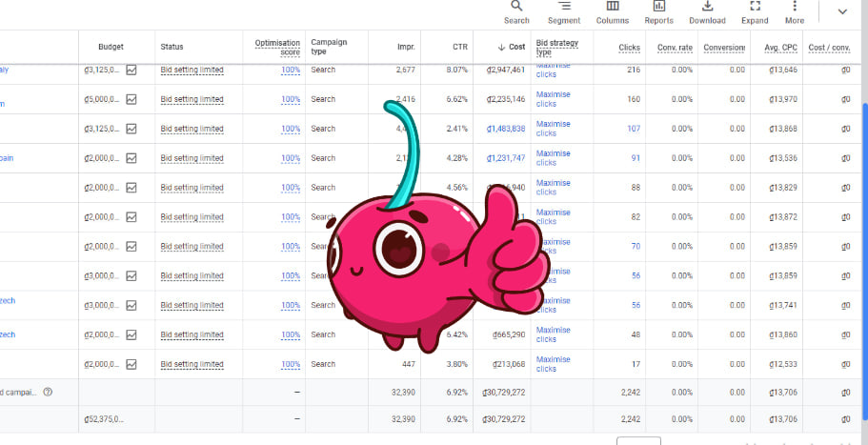The image size is (868, 445).
Task: Open the Columns chooser icon
Action: pos(613,12)
